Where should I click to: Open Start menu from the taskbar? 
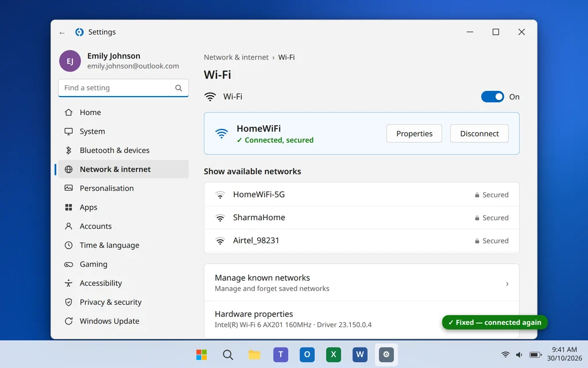(202, 354)
